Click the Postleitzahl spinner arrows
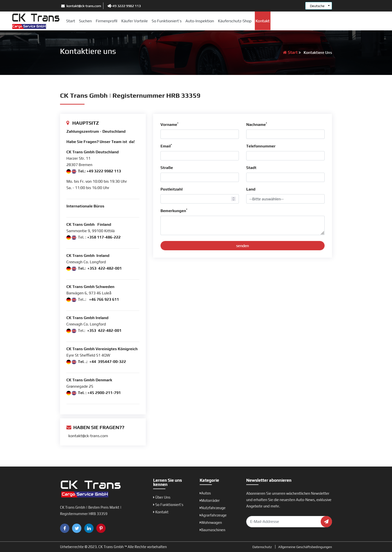Viewport: 392px width, 552px height. 233,199
